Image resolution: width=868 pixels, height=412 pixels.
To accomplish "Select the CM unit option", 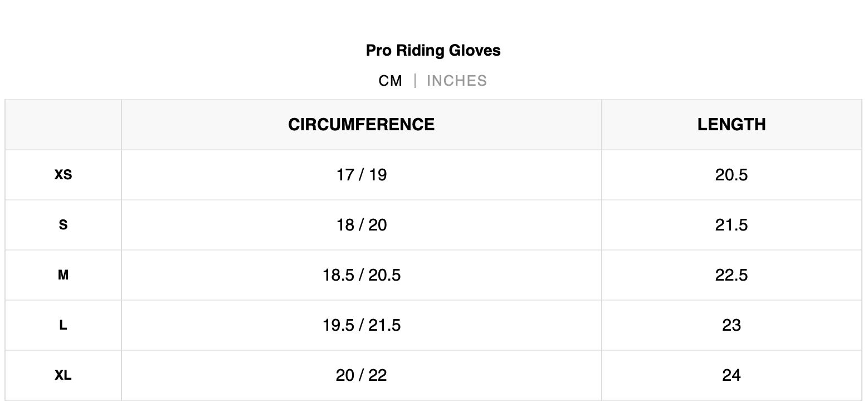I will coord(390,81).
